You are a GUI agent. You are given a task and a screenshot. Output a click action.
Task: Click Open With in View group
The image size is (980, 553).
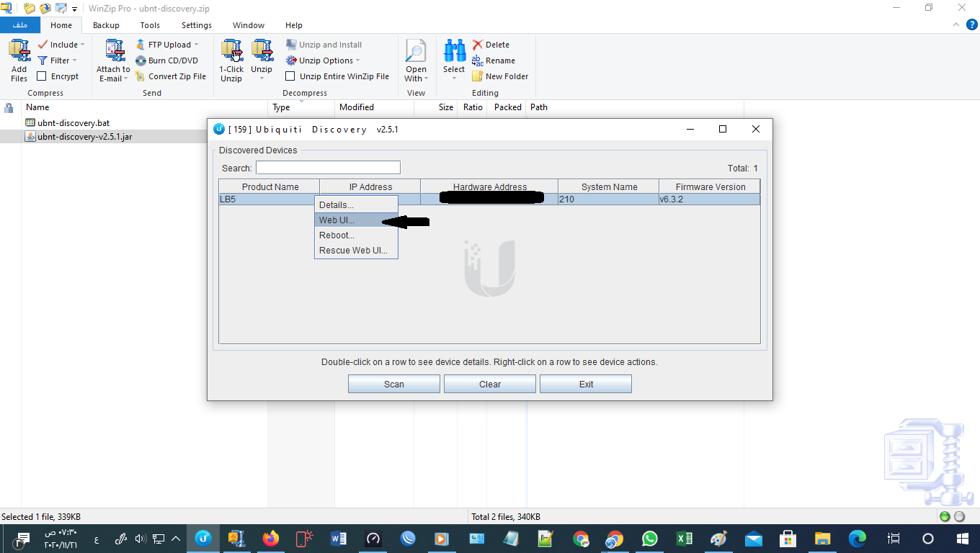(416, 60)
